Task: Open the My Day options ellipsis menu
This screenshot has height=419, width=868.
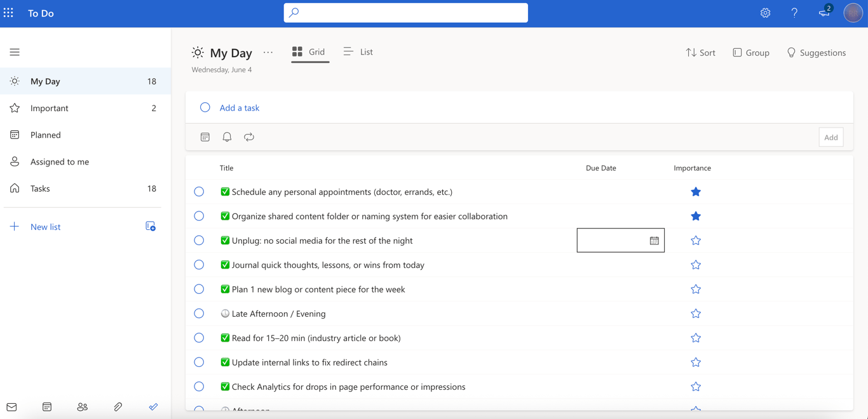Action: point(268,52)
